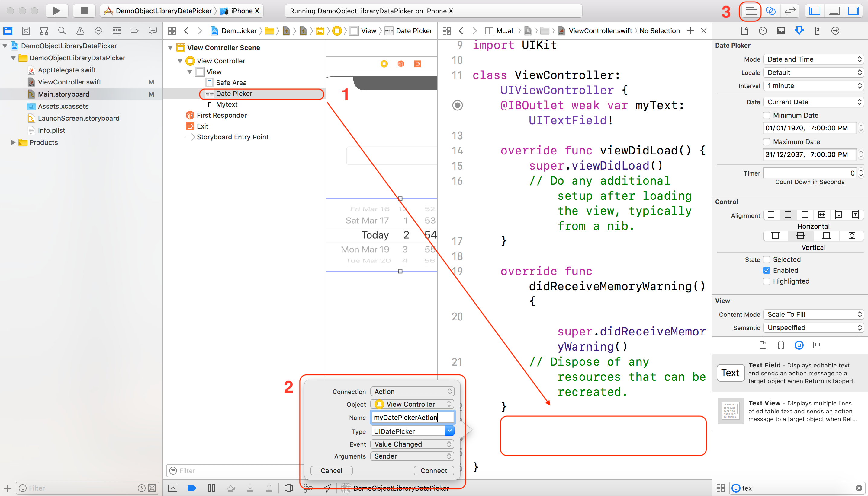Screen dimensions: 868x496
Task: Enable the Minimum Date checkbox
Action: click(767, 115)
